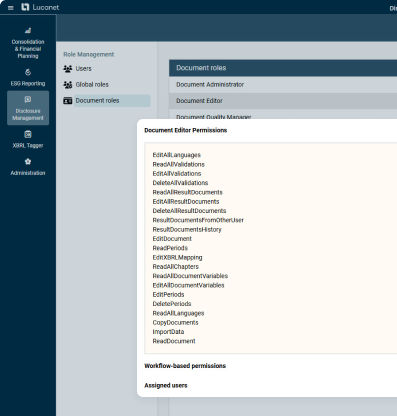
Task: Open Administration gear icon
Action: (x=28, y=162)
